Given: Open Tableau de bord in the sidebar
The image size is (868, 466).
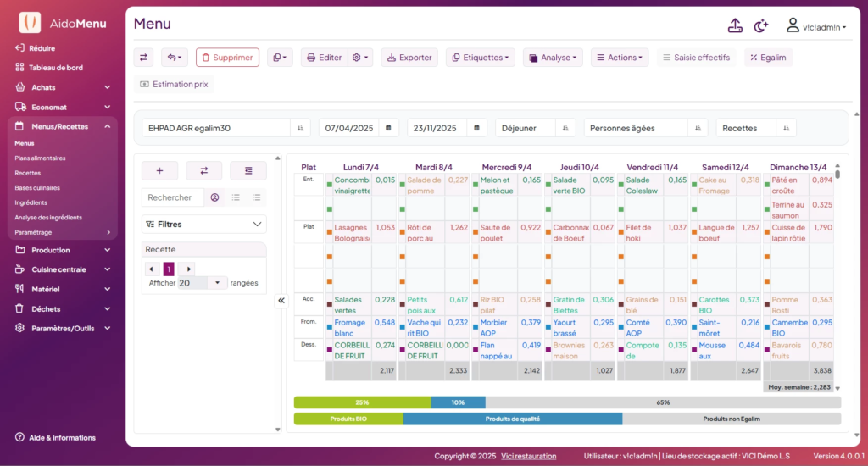Looking at the screenshot, I should pyautogui.click(x=56, y=67).
